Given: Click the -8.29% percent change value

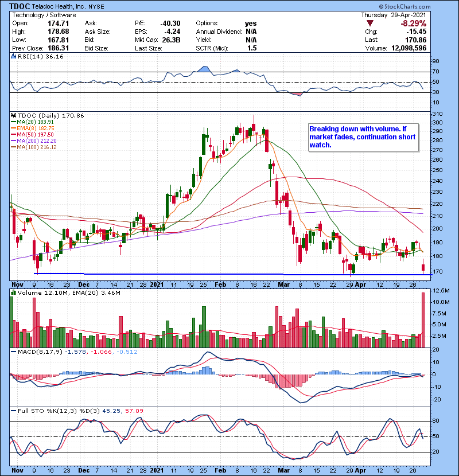Looking at the screenshot, I should click(x=413, y=24).
